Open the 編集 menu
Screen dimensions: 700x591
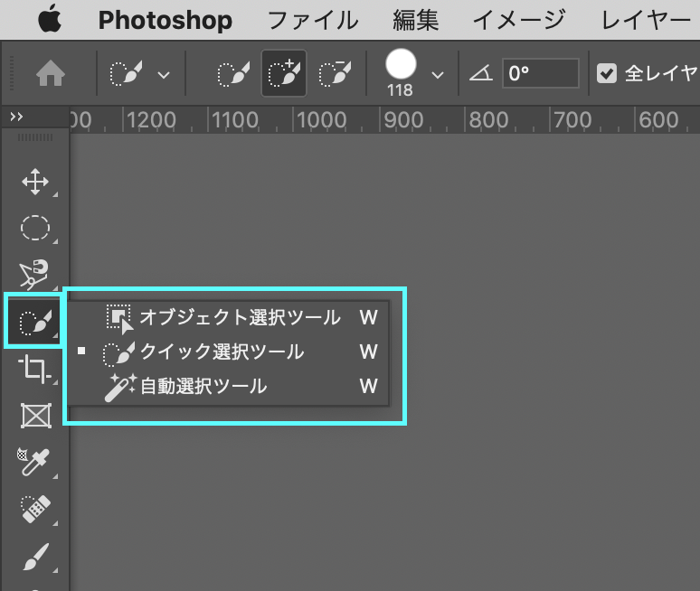click(x=415, y=20)
